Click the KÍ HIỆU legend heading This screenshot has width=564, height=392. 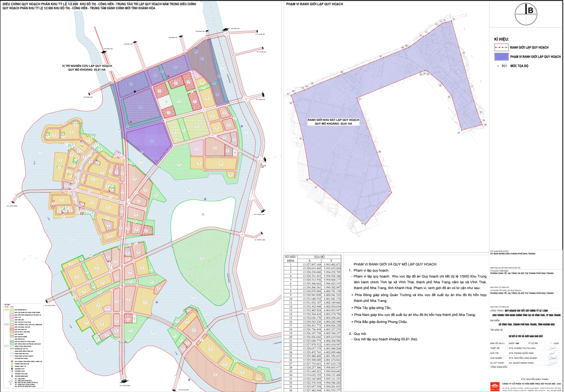click(x=501, y=39)
